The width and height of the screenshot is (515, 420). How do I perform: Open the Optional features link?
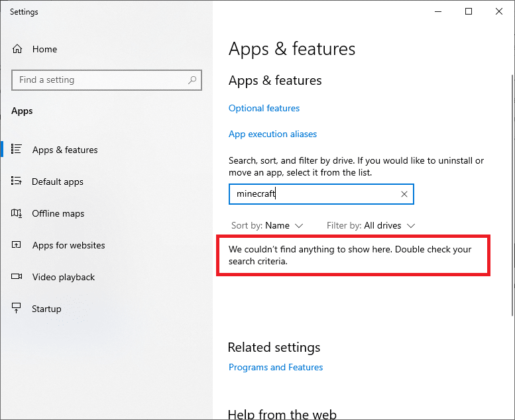[264, 108]
